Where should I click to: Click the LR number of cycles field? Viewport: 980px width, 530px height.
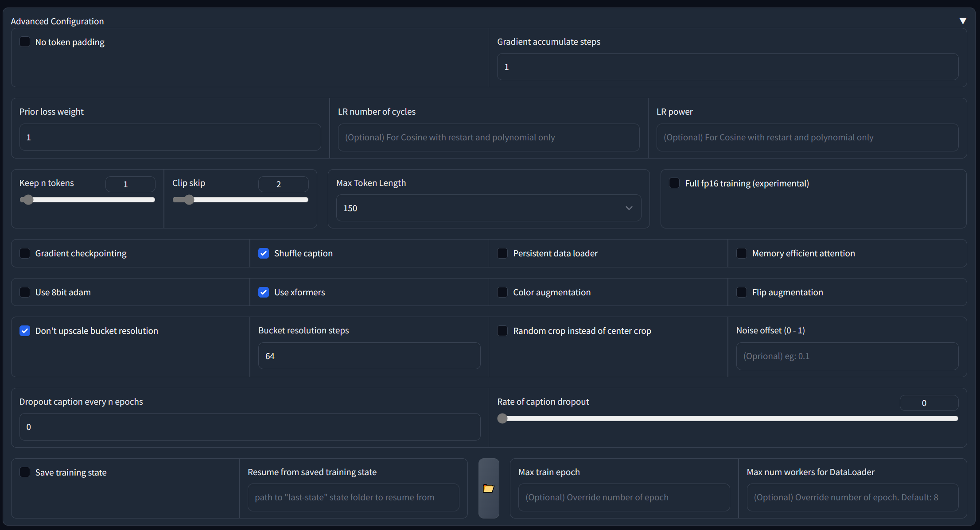[x=488, y=137]
